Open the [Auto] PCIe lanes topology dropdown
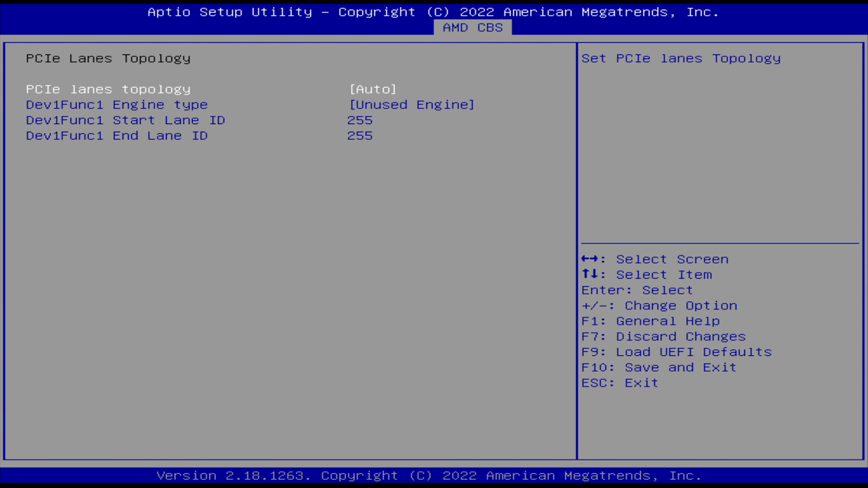The width and height of the screenshot is (868, 488). click(x=373, y=89)
